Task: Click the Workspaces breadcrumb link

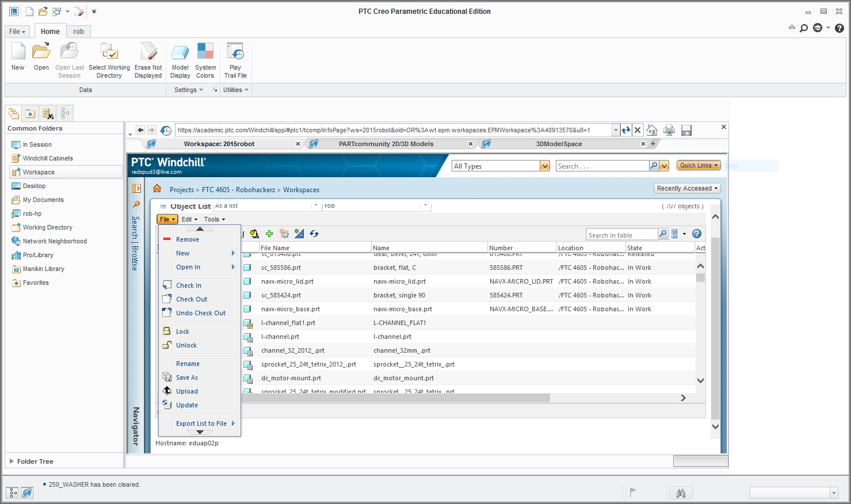Action: click(x=301, y=190)
